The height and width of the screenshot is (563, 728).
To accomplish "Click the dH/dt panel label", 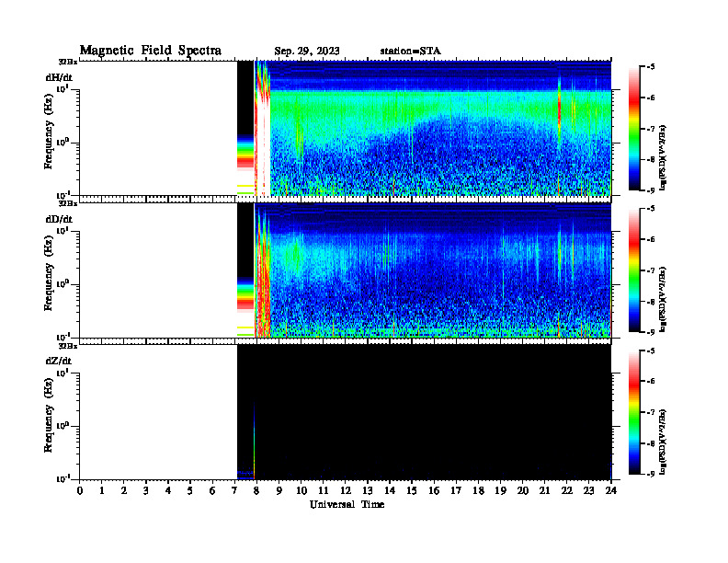I will 59,77.
